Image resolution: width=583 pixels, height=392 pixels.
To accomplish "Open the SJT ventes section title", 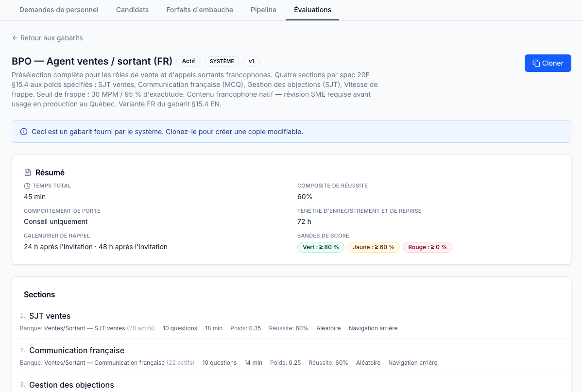I will 50,316.
